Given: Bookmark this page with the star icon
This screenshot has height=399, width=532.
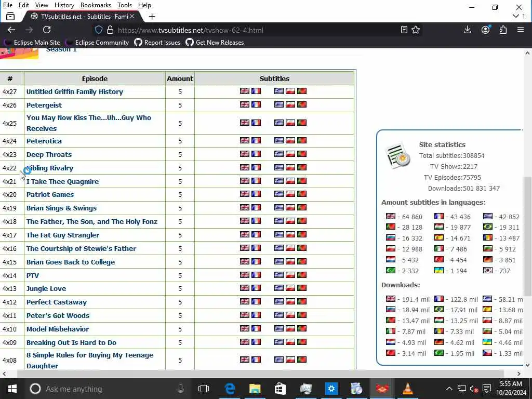Looking at the screenshot, I should pyautogui.click(x=416, y=30).
